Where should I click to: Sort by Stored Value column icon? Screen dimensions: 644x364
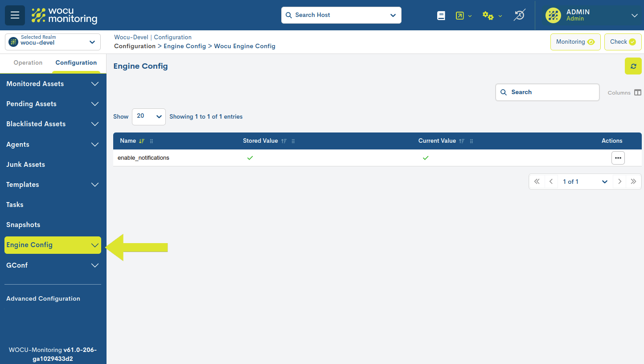pos(284,141)
